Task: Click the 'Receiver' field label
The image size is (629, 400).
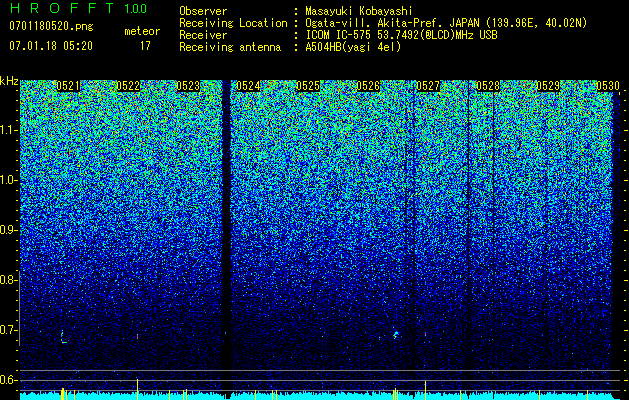Action: [x=203, y=35]
